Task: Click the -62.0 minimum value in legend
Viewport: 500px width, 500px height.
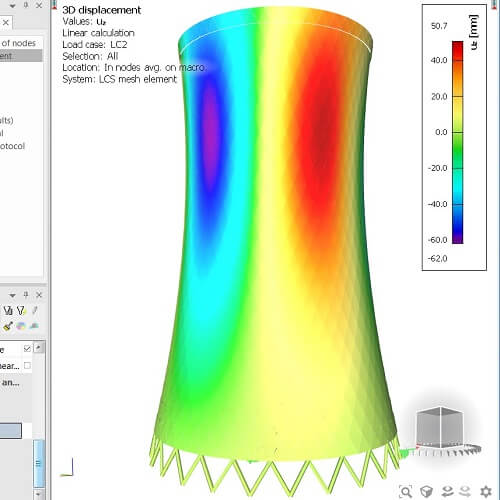Action: (x=437, y=259)
